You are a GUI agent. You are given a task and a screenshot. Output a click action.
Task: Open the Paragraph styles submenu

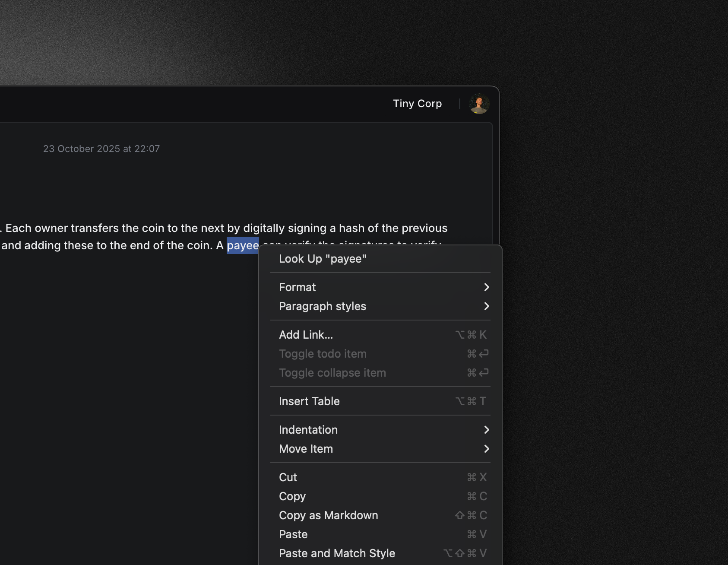pyautogui.click(x=323, y=306)
